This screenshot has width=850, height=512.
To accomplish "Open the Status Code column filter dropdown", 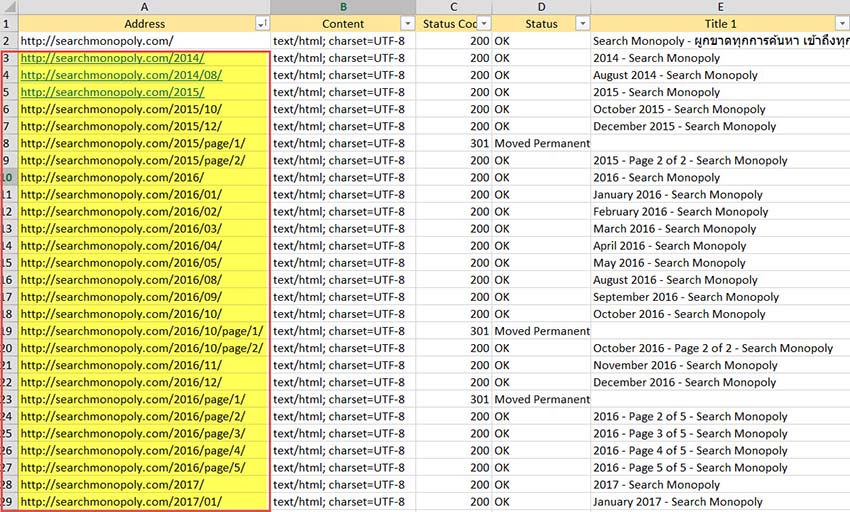I will click(484, 23).
